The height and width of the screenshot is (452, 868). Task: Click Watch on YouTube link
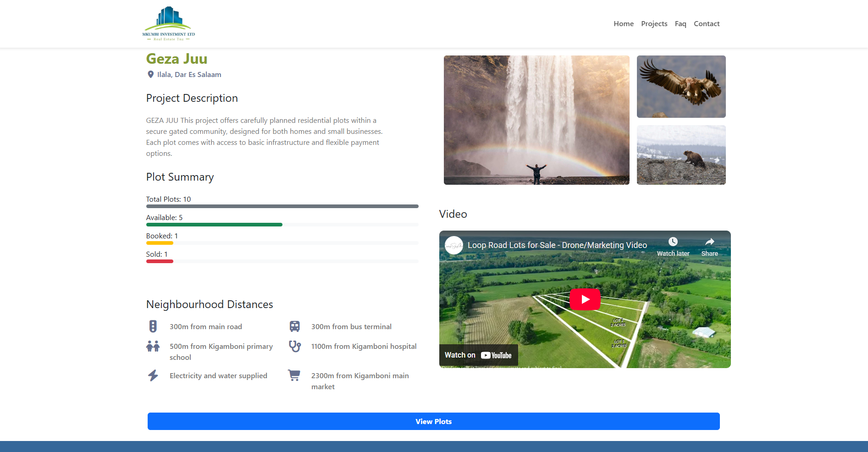[478, 355]
